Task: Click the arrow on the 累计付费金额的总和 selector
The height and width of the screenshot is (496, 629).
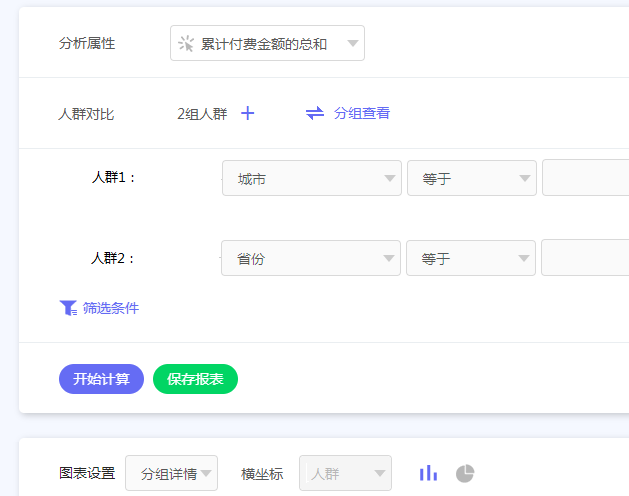Action: (352, 44)
